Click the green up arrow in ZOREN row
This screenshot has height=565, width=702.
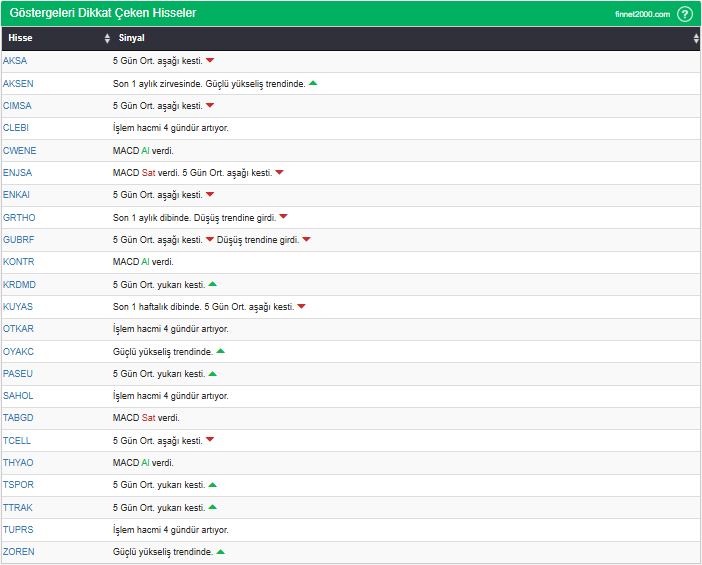click(x=220, y=551)
